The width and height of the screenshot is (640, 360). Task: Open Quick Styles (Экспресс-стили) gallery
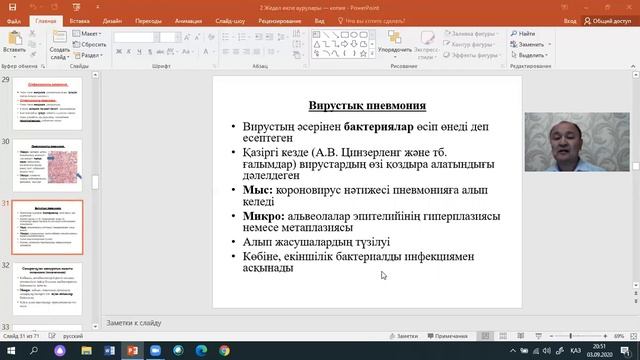[427, 44]
